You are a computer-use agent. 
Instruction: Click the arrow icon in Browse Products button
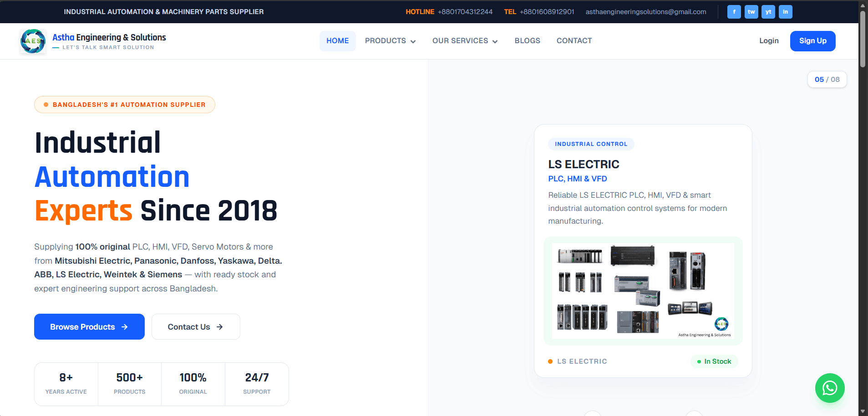click(x=125, y=327)
